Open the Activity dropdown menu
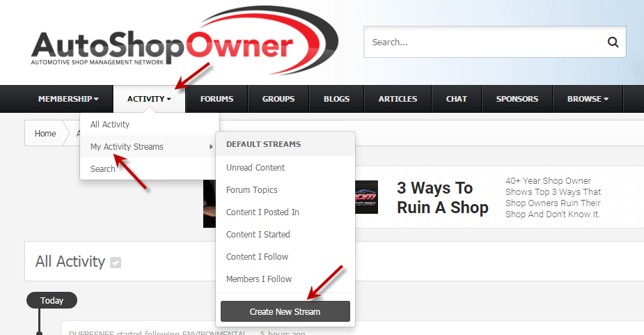644x335 pixels. (149, 99)
